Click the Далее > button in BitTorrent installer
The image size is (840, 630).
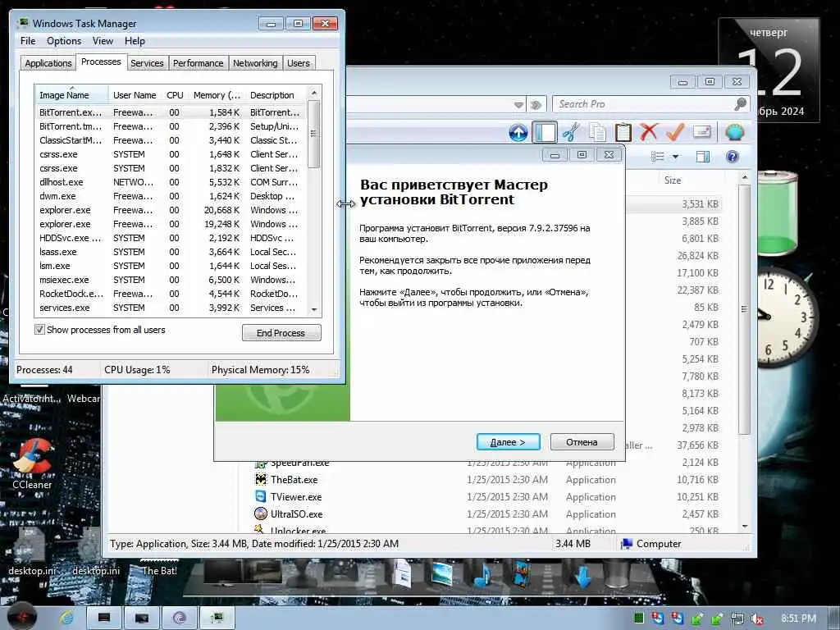[508, 442]
